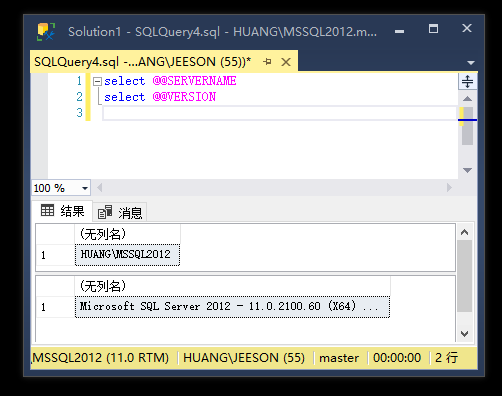Switch to the 消息 messages tab
Screen dimensions: 502x396
click(x=120, y=213)
